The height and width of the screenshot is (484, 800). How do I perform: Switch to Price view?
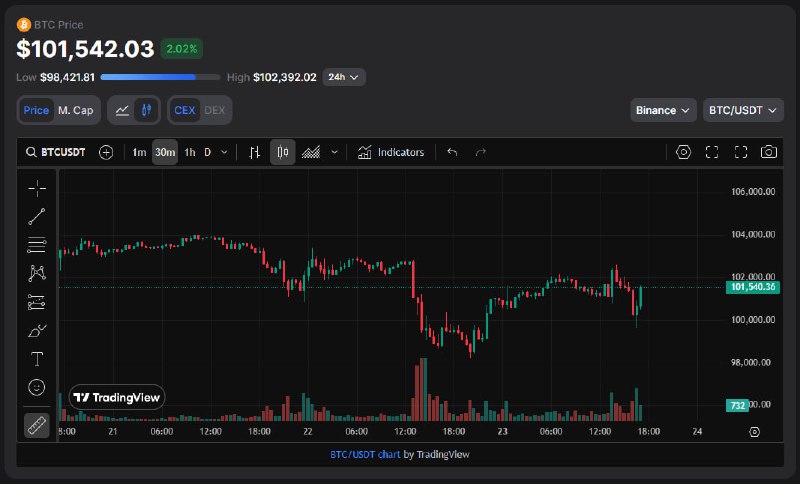pyautogui.click(x=36, y=110)
